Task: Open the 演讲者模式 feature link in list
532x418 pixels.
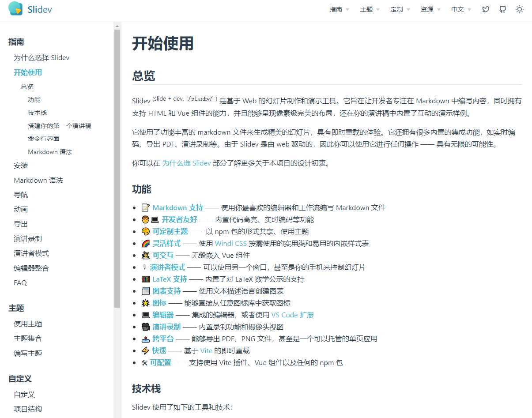Action: pos(167,267)
